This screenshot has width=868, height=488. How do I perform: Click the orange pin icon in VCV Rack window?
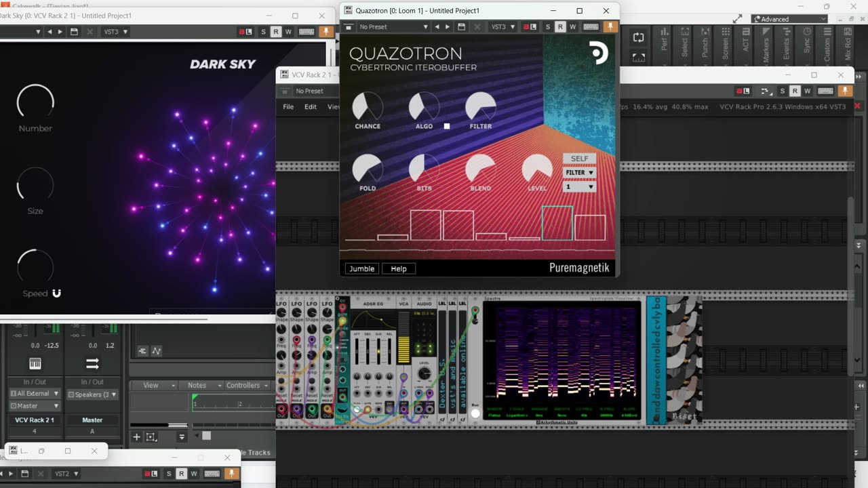[845, 91]
